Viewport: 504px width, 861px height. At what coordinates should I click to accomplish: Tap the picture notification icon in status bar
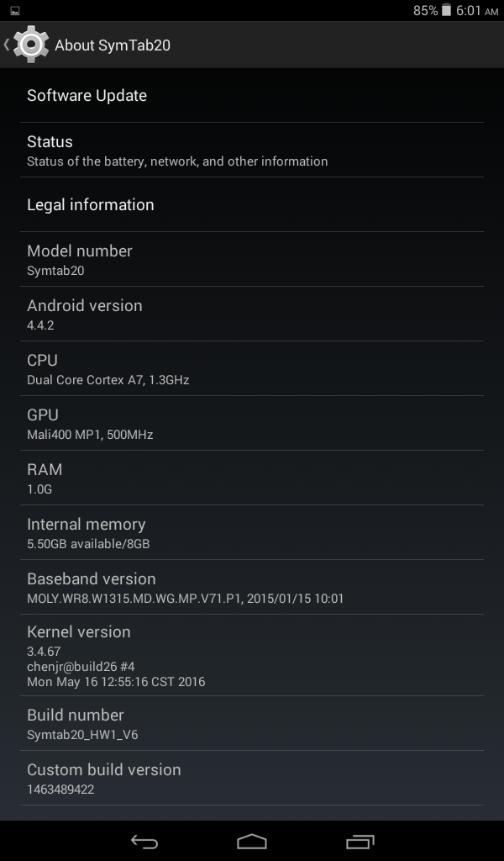(15, 10)
